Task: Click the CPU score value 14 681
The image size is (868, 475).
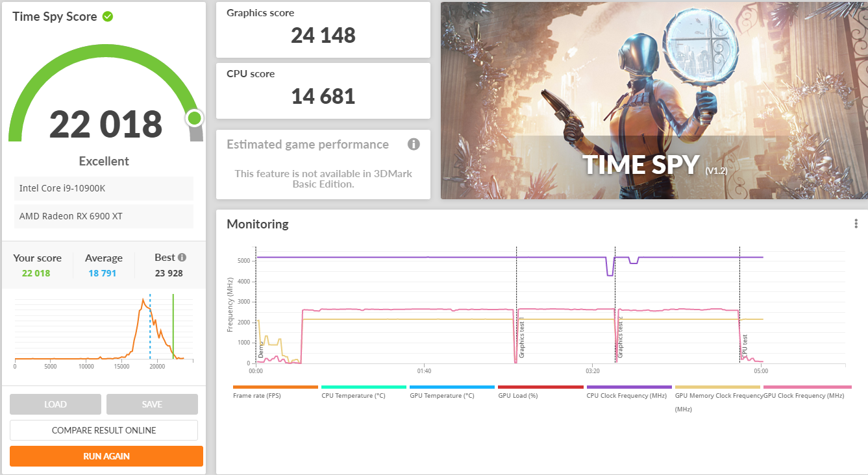Action: point(323,96)
